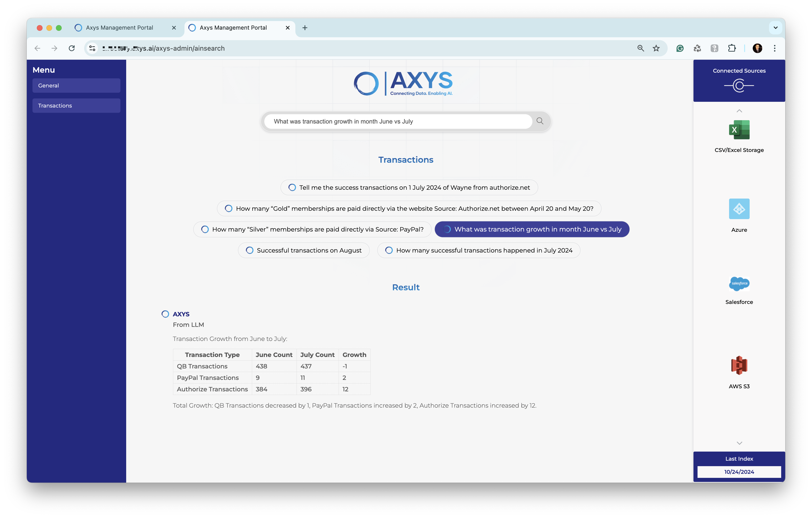
Task: Open the browser tab search dropdown
Action: point(775,27)
